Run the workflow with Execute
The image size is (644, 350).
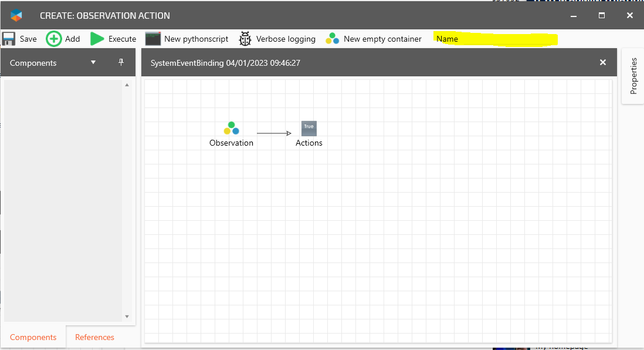(x=97, y=39)
